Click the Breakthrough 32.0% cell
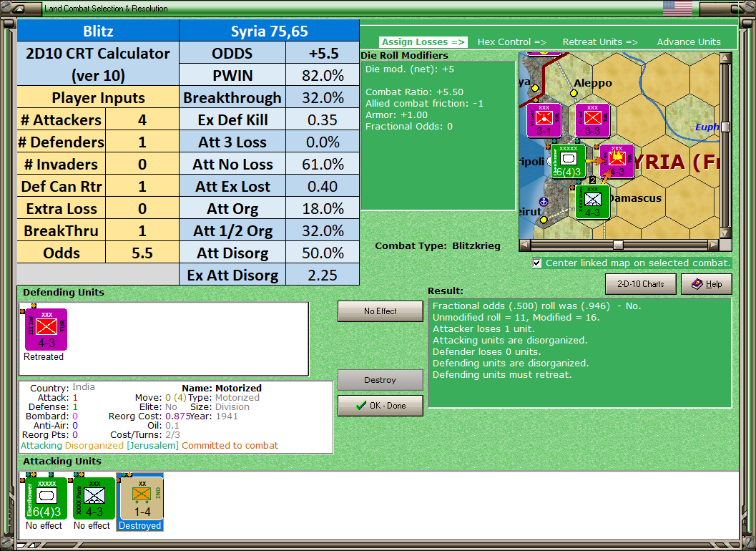 323,98
